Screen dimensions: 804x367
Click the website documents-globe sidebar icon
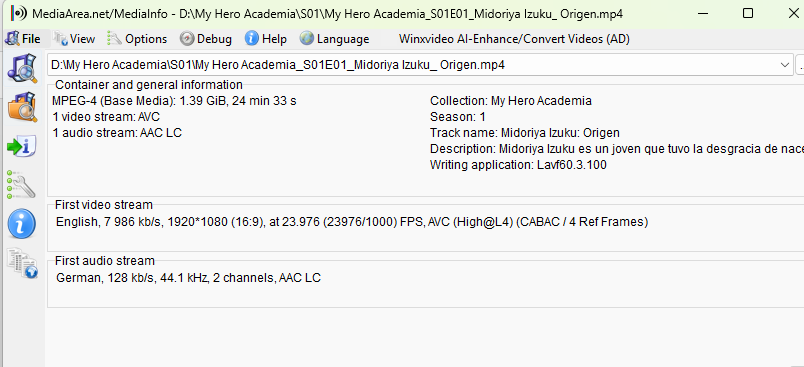(23, 263)
